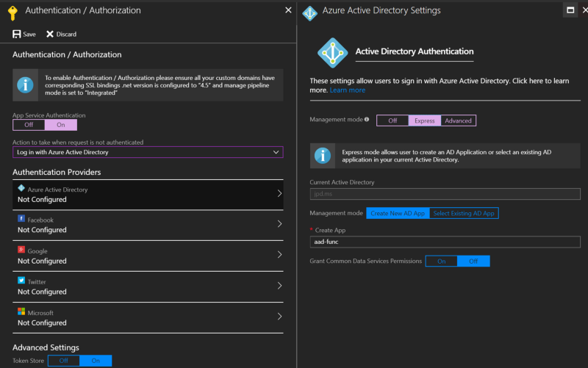Click Azure AD Settings blade title icon
The width and height of the screenshot is (588, 368).
coord(309,13)
